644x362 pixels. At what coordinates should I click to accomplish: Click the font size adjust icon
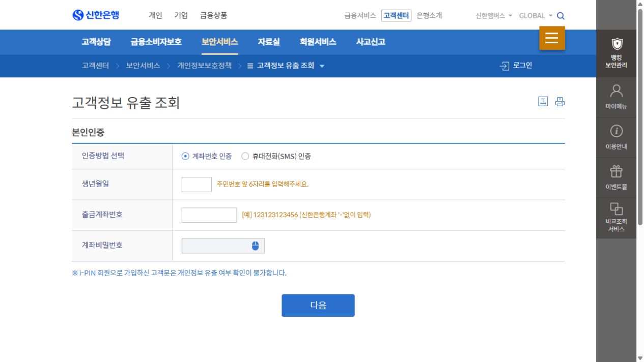(543, 101)
